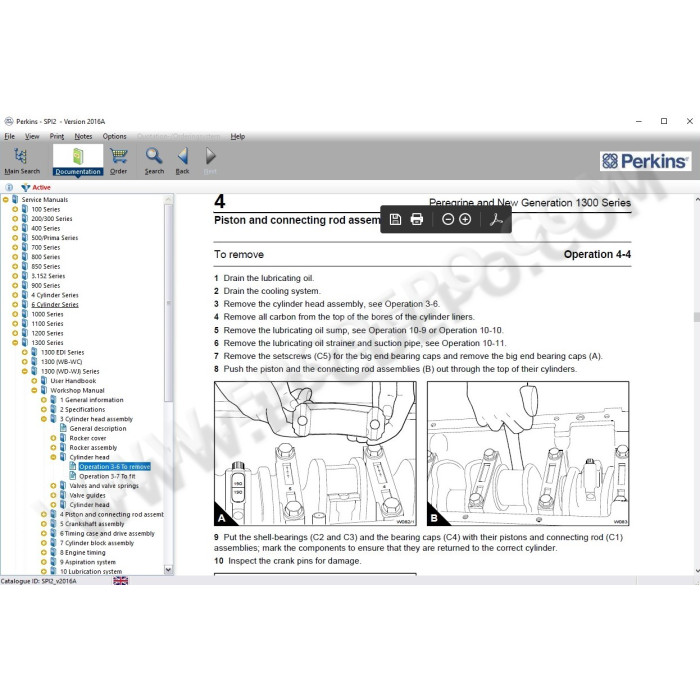Image resolution: width=700 pixels, height=700 pixels.
Task: Click the UK flag language icon
Action: [121, 581]
